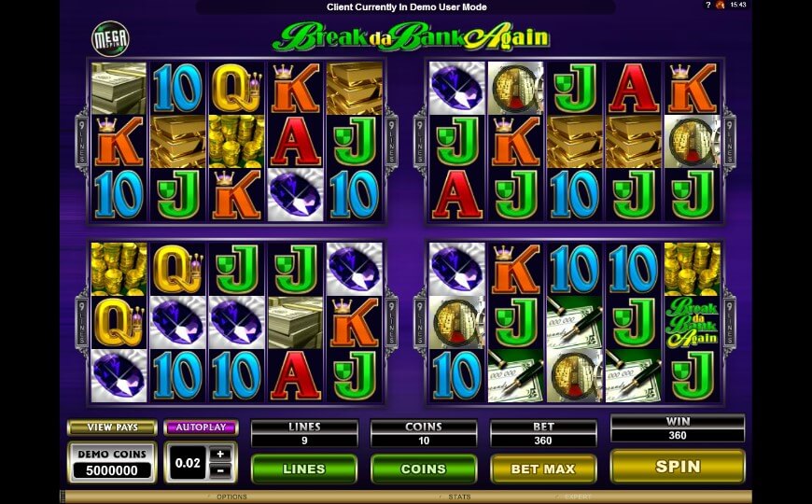This screenshot has height=504, width=812.
Task: Click the 9 Lines marker left of top-left reels
Action: (x=82, y=142)
